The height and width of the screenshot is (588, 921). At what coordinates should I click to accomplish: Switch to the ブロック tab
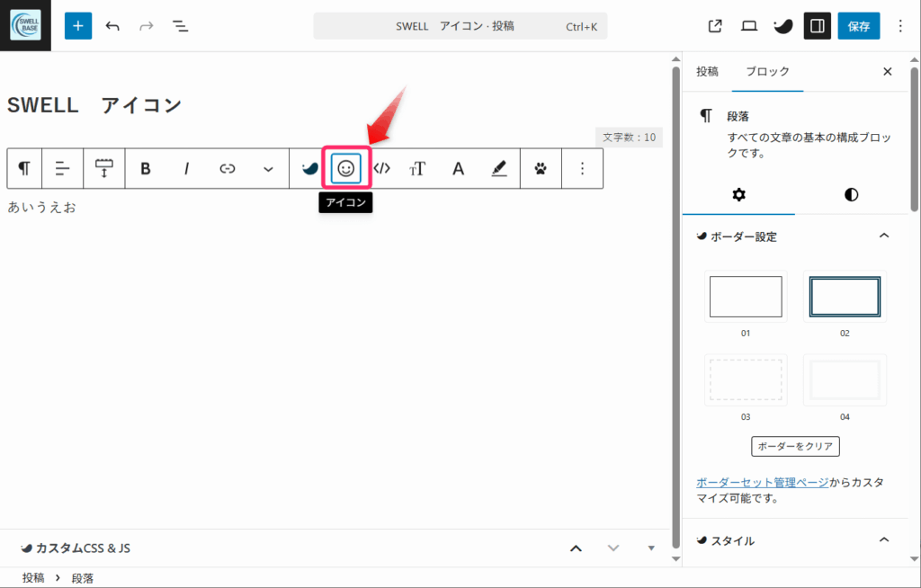click(x=768, y=72)
